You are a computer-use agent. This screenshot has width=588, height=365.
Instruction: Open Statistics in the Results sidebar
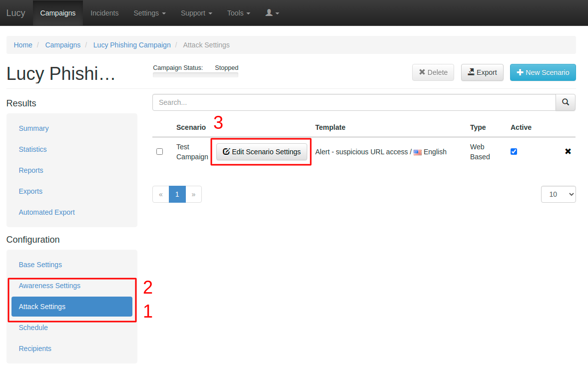pos(32,149)
